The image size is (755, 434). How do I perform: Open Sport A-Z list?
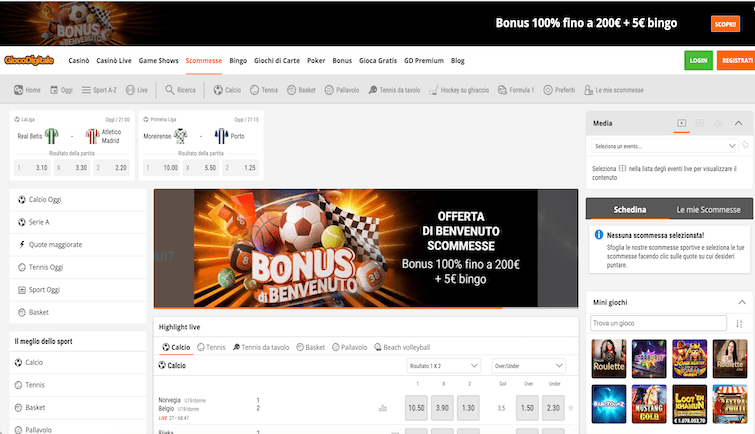point(99,90)
